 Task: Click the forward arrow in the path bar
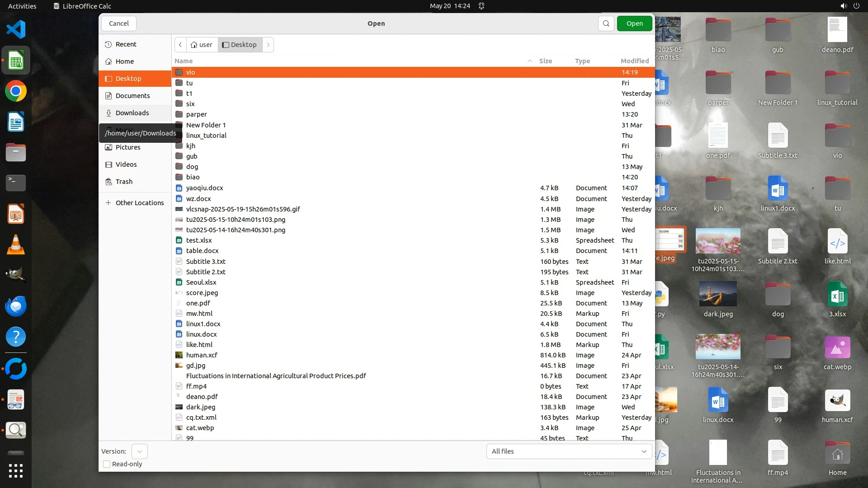click(x=268, y=45)
